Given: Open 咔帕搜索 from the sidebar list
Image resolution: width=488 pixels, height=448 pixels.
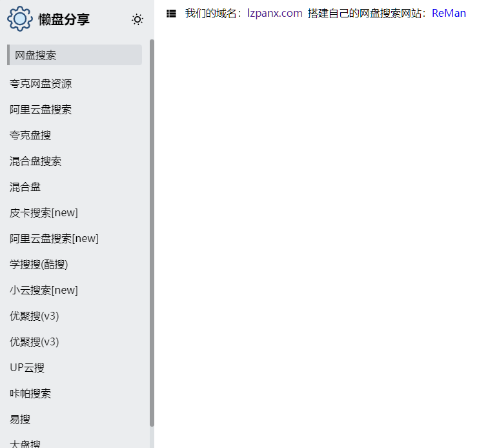Looking at the screenshot, I should point(30,394).
